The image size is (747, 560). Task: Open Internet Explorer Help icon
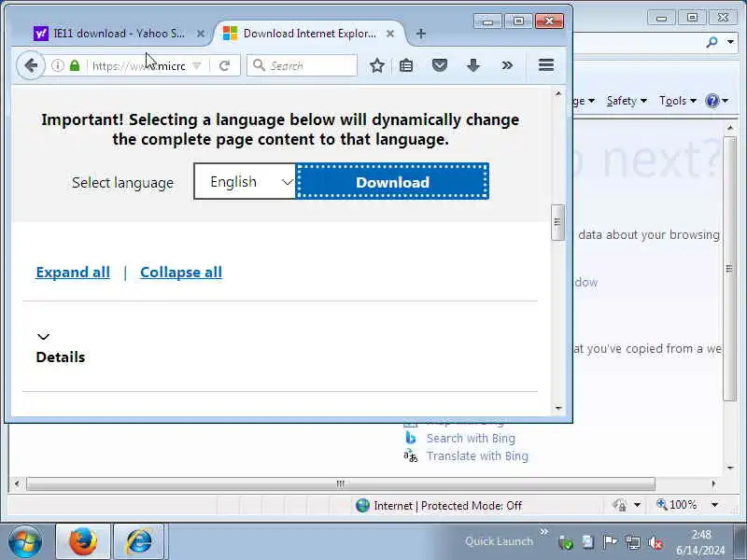click(x=712, y=101)
